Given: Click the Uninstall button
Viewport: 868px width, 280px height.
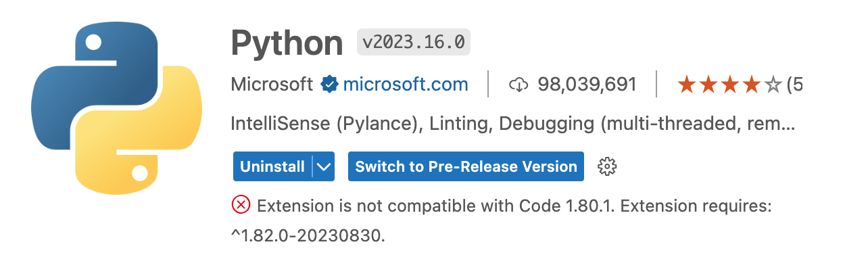Looking at the screenshot, I should point(272,166).
